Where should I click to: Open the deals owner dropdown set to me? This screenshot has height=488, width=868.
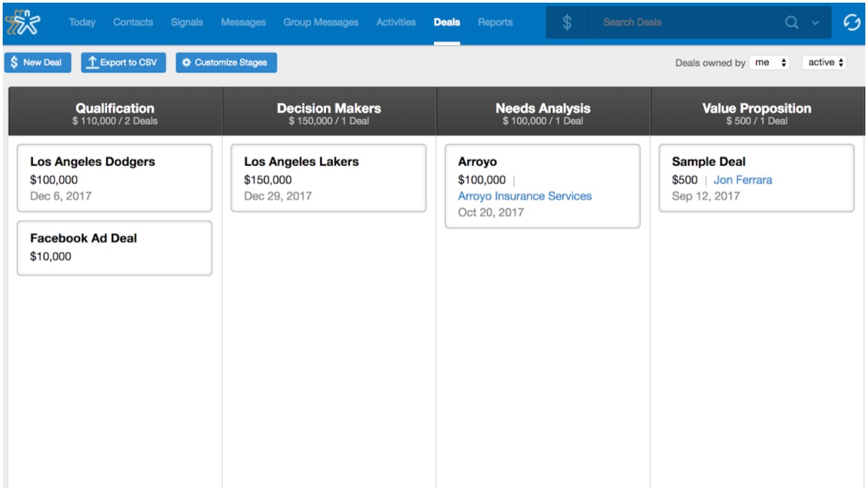click(x=770, y=62)
